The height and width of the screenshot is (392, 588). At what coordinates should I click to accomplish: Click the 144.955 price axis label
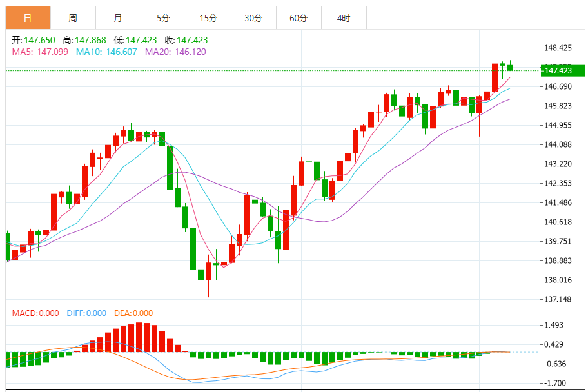(558, 125)
